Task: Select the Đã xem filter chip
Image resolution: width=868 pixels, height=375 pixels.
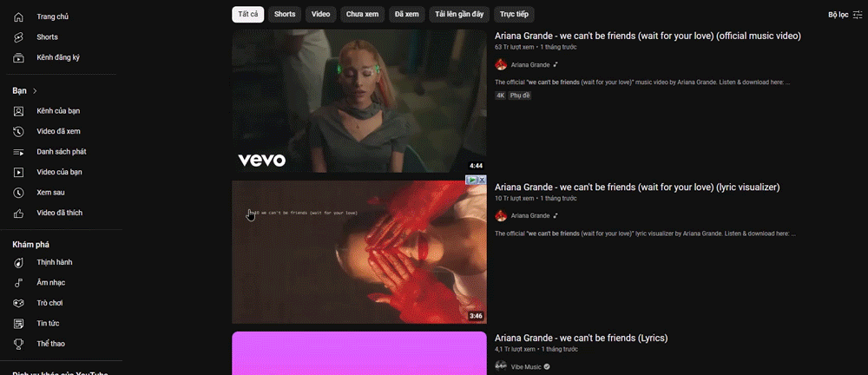Action: tap(407, 15)
